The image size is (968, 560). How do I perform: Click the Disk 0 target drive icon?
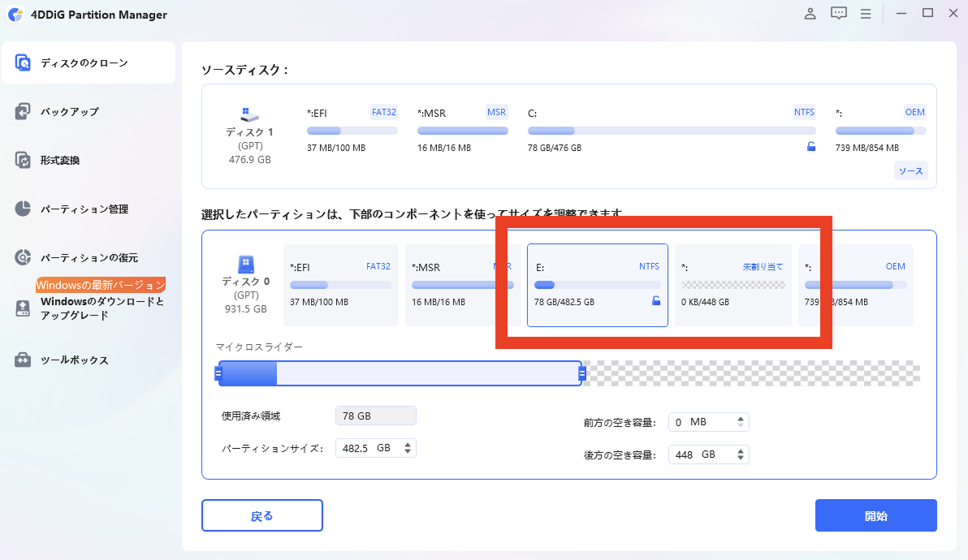(x=244, y=264)
